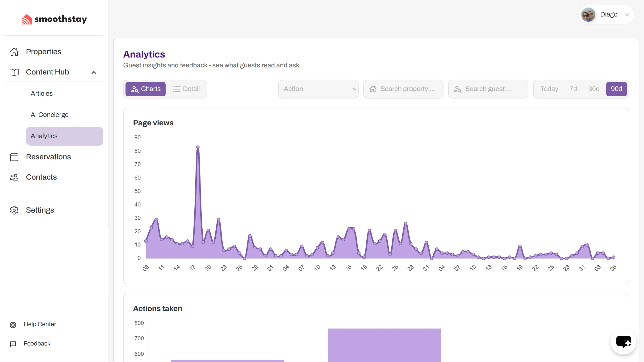
Task: Select the 7d time range
Action: coord(573,89)
